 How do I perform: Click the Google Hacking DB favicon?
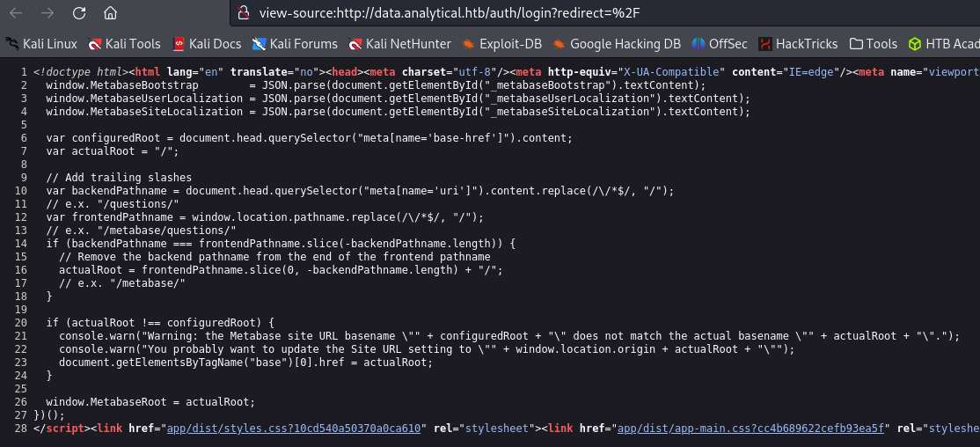point(559,44)
